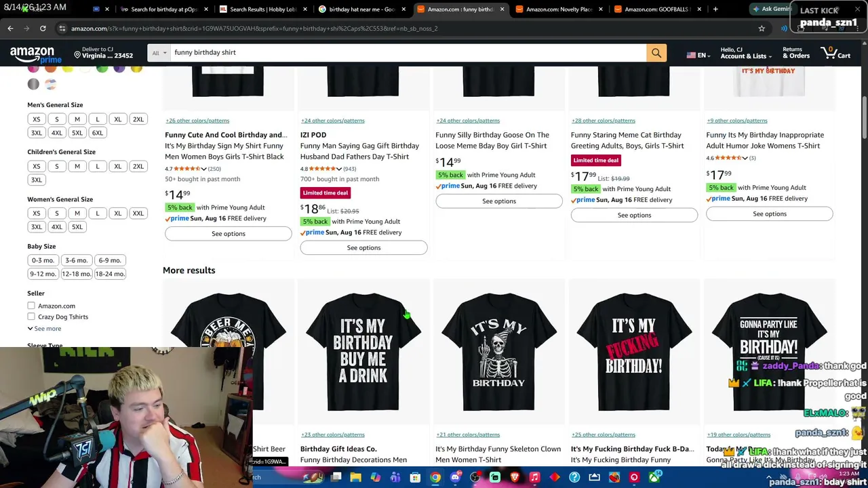Select Baby Size 0-3 mo.
Image resolution: width=868 pixels, height=488 pixels.
click(x=43, y=260)
